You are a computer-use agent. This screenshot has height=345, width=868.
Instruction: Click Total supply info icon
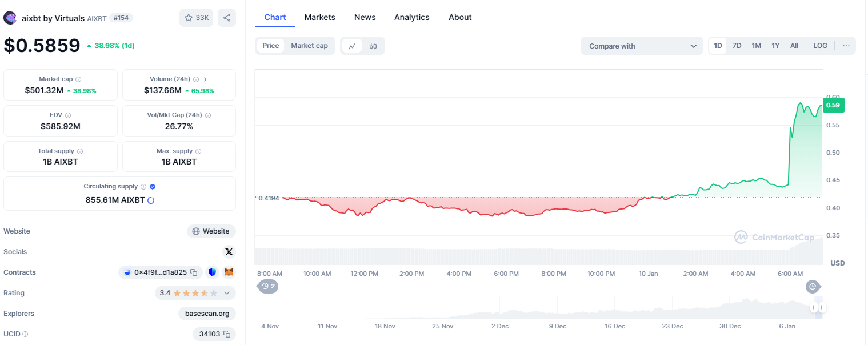click(x=80, y=151)
